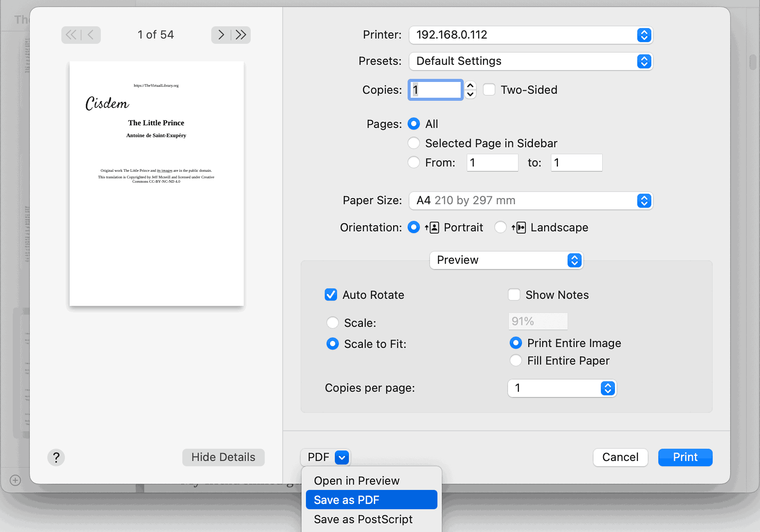This screenshot has height=532, width=760.
Task: Select the Scale radio button
Action: tap(333, 323)
